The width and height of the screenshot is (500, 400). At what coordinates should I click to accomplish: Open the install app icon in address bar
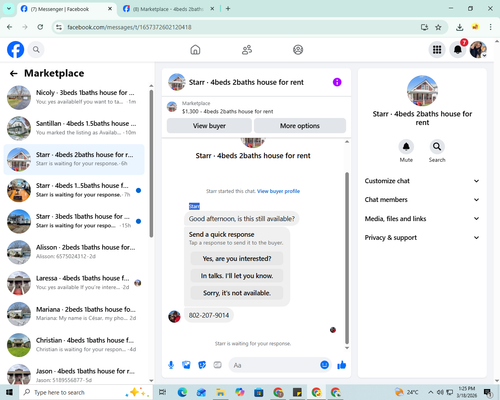424,27
